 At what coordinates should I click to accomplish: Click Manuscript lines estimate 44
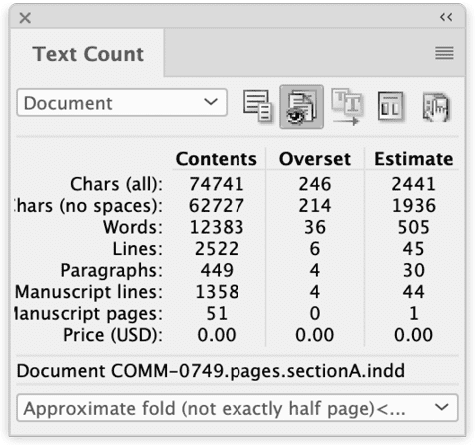click(413, 292)
